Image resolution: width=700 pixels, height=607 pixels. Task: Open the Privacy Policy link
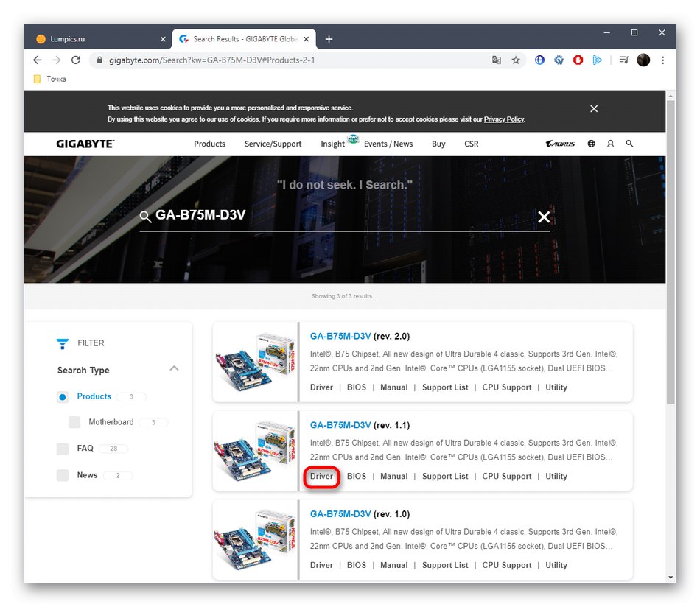click(503, 119)
